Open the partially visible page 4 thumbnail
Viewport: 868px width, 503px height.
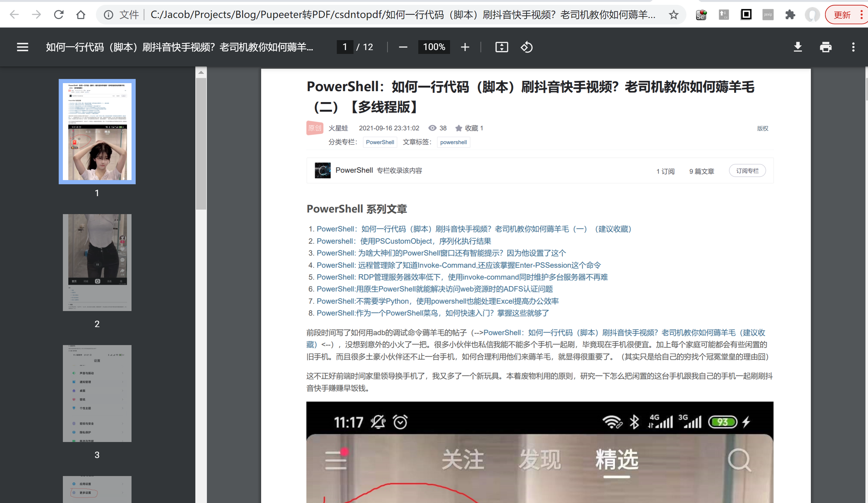97,489
